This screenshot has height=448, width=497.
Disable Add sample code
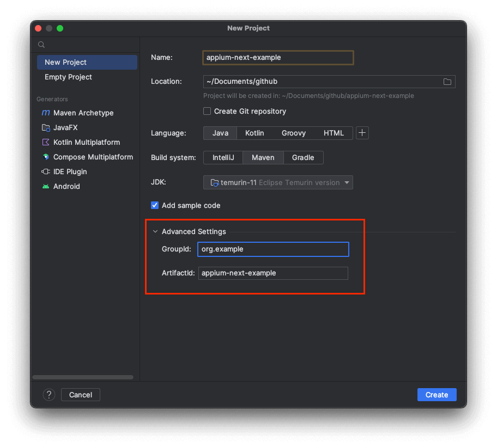154,205
